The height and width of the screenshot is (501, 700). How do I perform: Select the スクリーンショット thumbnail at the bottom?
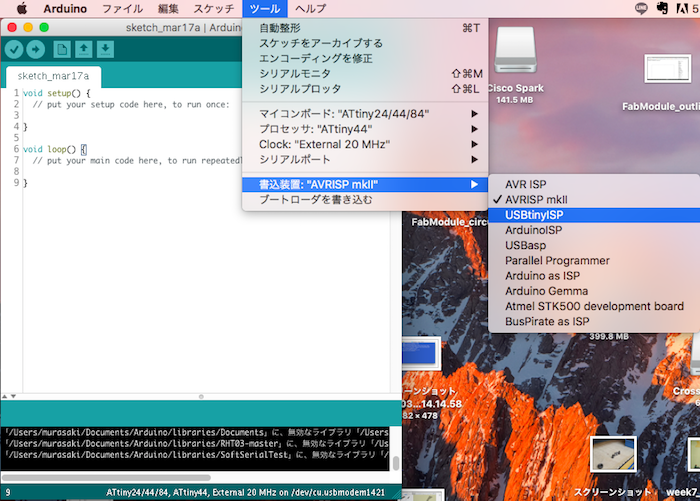point(613,455)
